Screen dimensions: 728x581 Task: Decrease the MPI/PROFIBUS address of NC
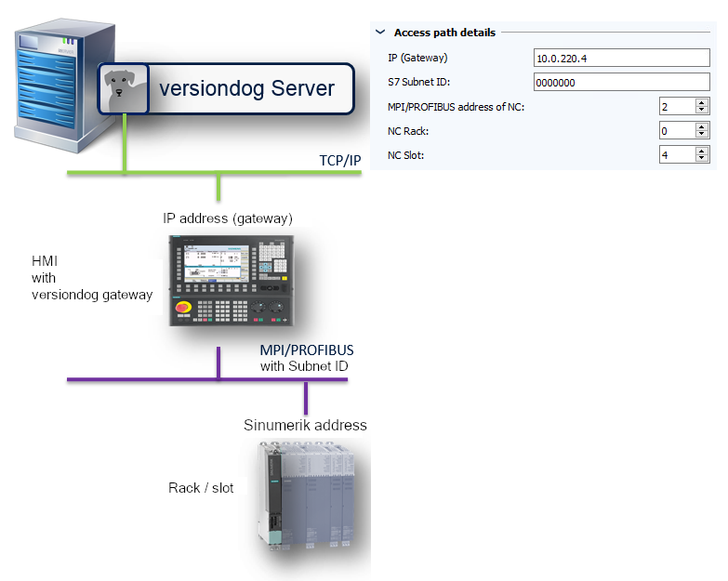click(x=702, y=111)
